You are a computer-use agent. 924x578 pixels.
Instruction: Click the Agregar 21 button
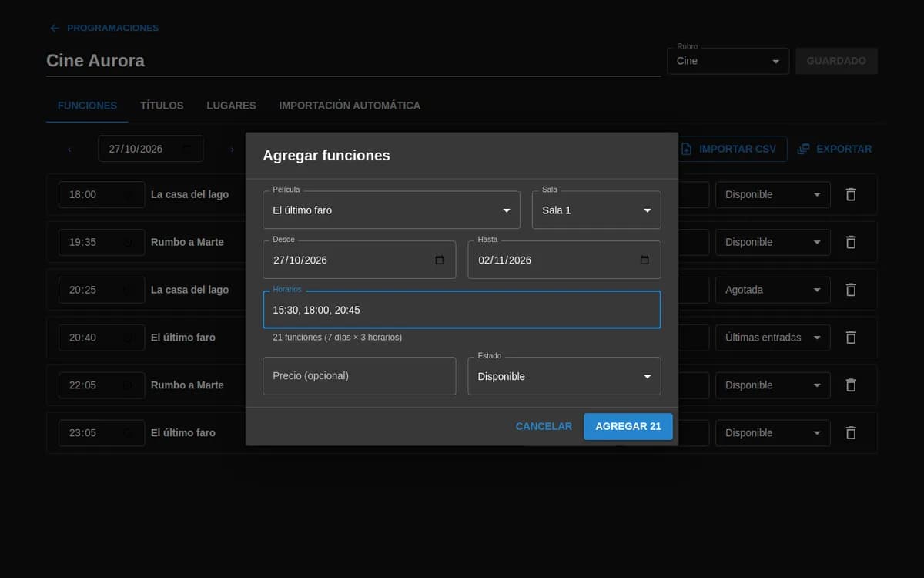pos(628,426)
